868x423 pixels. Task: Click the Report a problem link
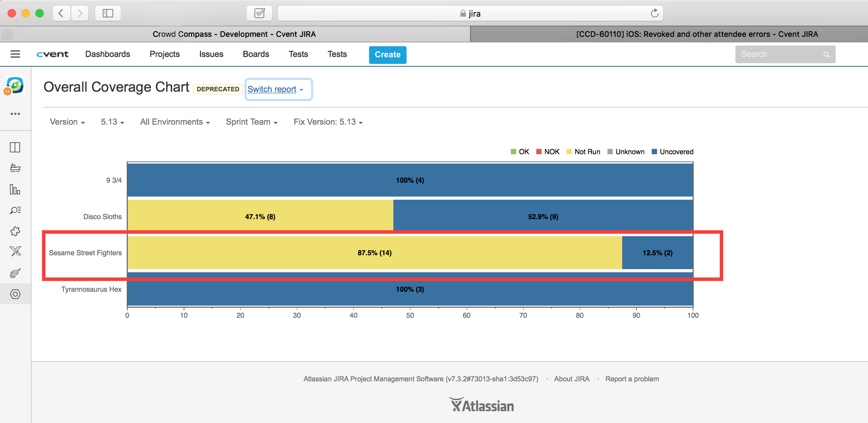[x=632, y=379]
